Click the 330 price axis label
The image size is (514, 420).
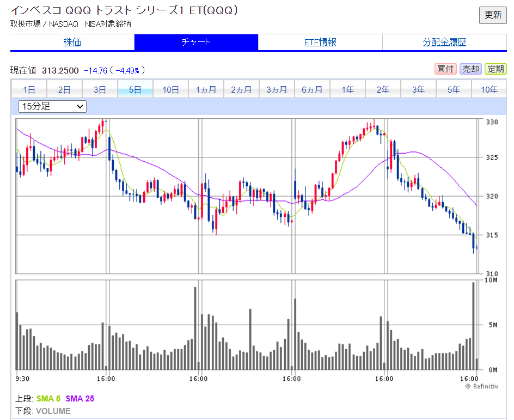coord(492,122)
